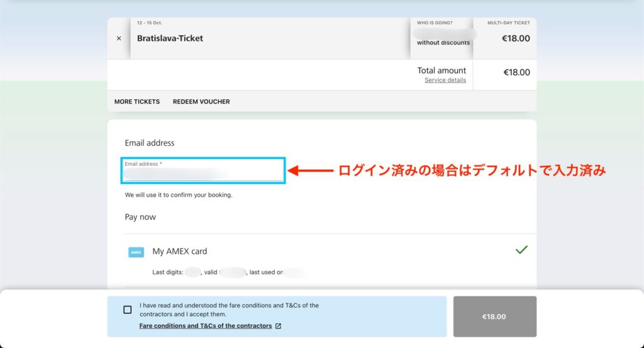Open the WHO IS GOING passenger selector

[443, 38]
